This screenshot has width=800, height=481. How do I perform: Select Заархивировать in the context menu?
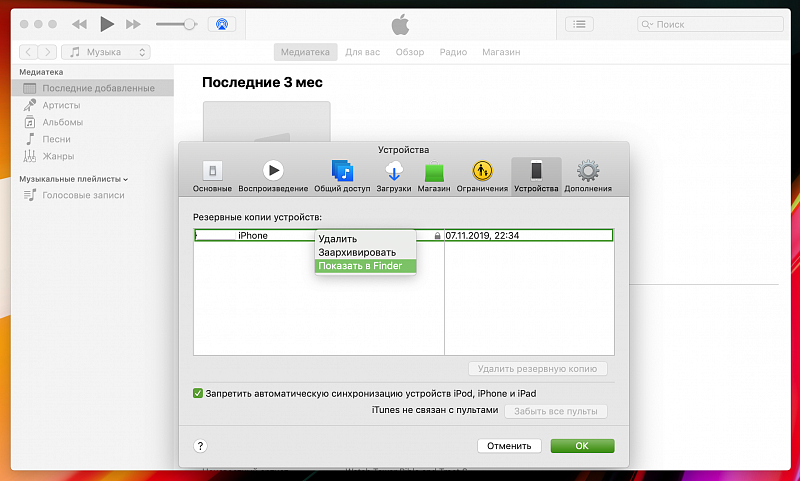coord(357,253)
